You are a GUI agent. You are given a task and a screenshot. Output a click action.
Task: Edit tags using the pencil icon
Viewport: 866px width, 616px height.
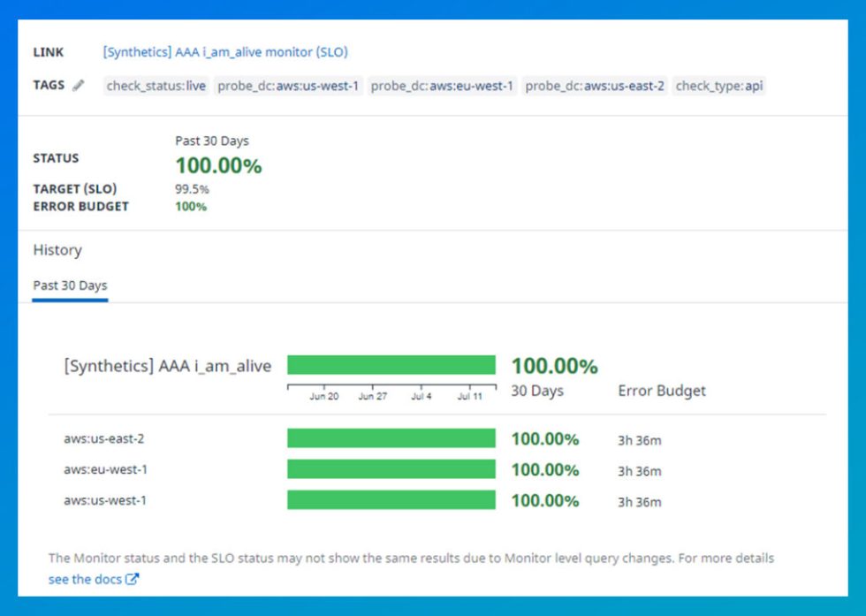point(80,85)
